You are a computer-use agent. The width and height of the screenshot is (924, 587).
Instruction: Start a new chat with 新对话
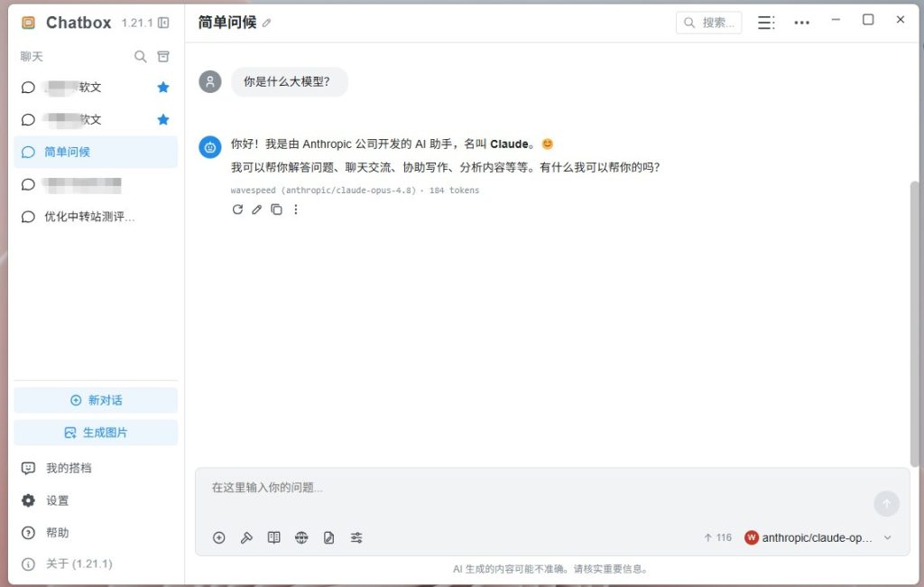tap(96, 400)
